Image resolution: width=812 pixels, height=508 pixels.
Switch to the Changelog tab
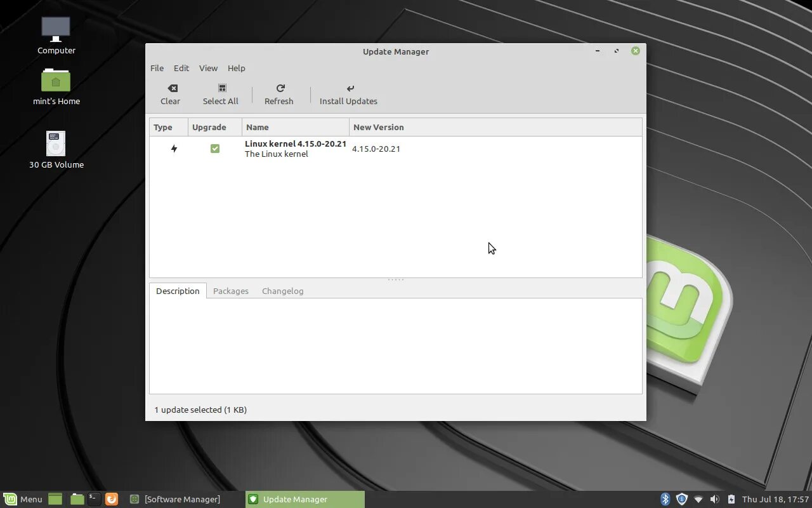pyautogui.click(x=283, y=291)
